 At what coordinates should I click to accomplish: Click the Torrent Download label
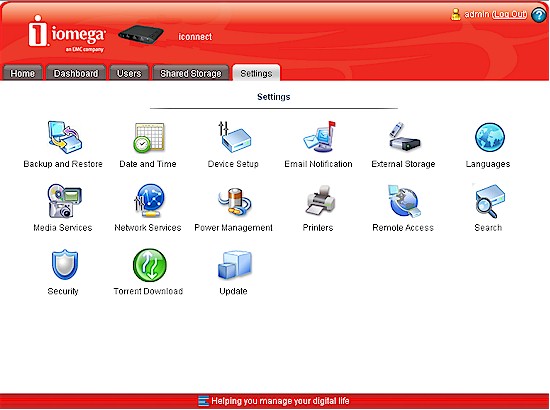pyautogui.click(x=148, y=291)
